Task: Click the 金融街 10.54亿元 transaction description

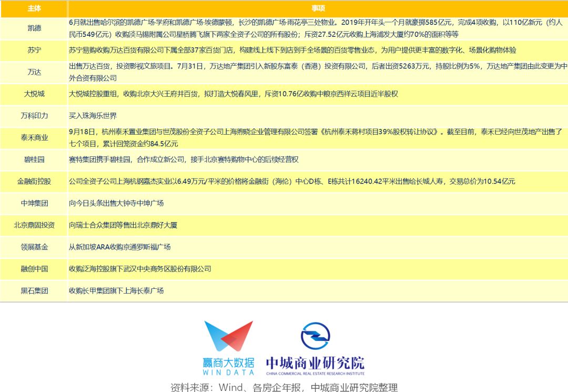Action: point(318,181)
